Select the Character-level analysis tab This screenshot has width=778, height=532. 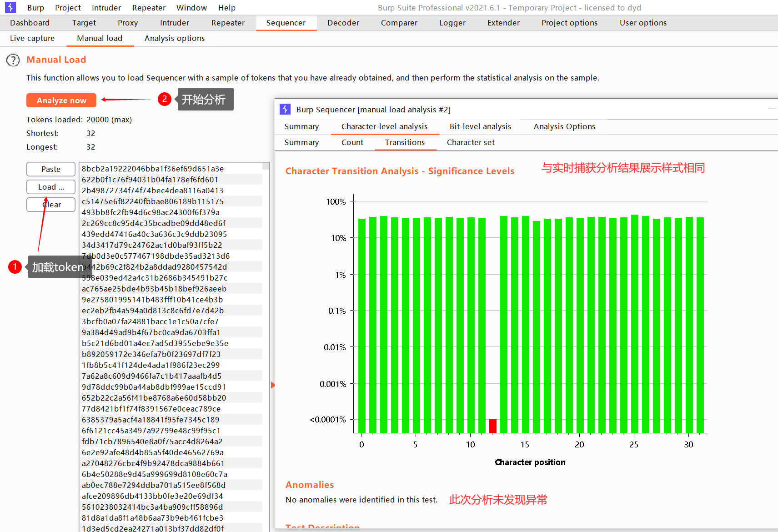pyautogui.click(x=384, y=126)
